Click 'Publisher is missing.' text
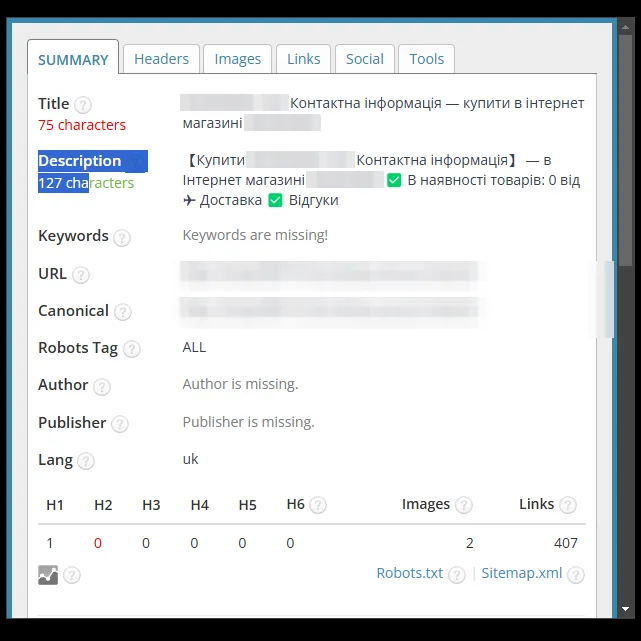Screen dimensions: 641x641 [x=249, y=422]
